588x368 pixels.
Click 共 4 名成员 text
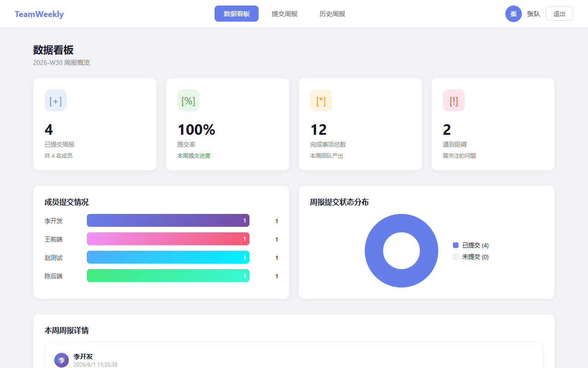click(58, 156)
